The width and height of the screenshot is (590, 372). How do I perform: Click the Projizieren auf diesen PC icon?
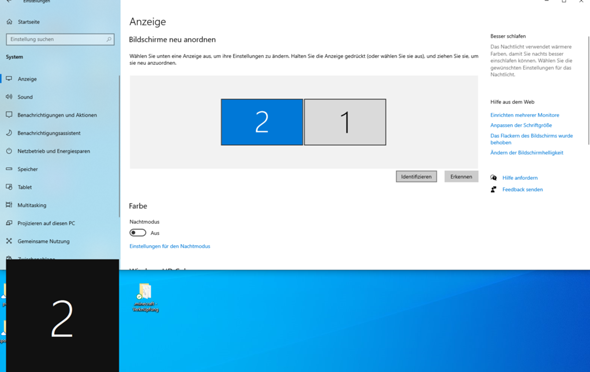[x=9, y=223]
